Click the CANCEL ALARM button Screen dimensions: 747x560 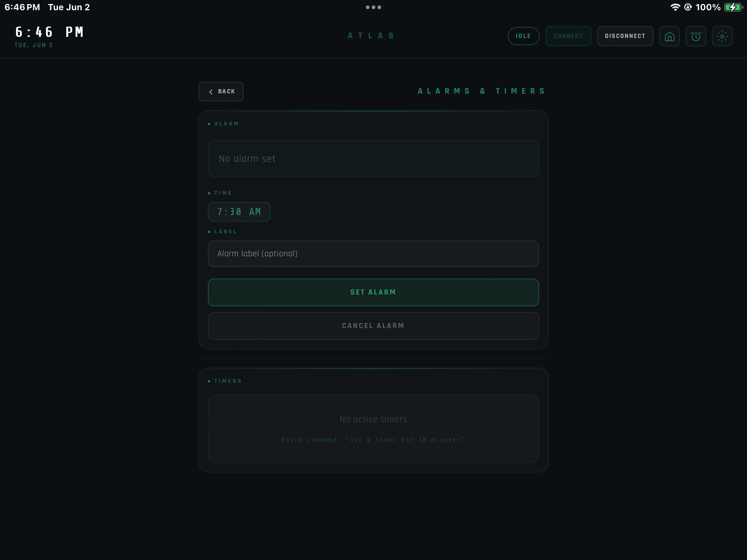point(373,326)
